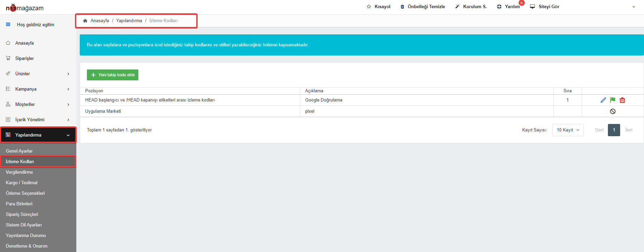Image resolution: width=644 pixels, height=252 pixels.
Task: Click the Siteyi Gör monitor icon
Action: [x=533, y=6]
